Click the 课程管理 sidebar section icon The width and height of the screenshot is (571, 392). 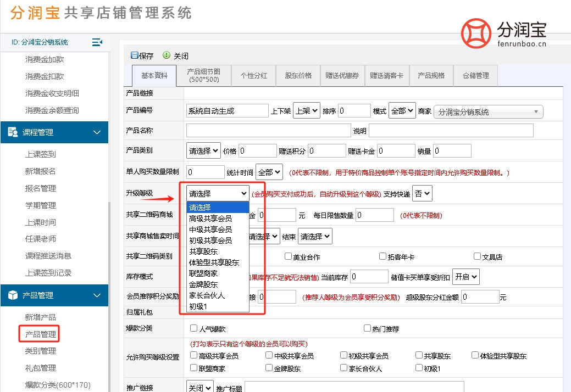point(13,132)
